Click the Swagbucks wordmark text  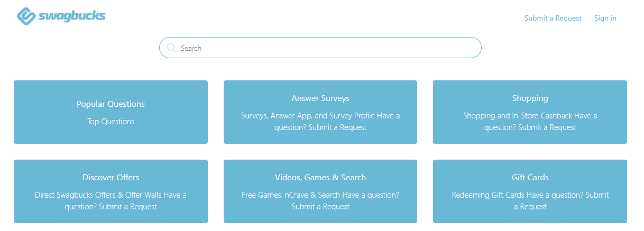72,16
